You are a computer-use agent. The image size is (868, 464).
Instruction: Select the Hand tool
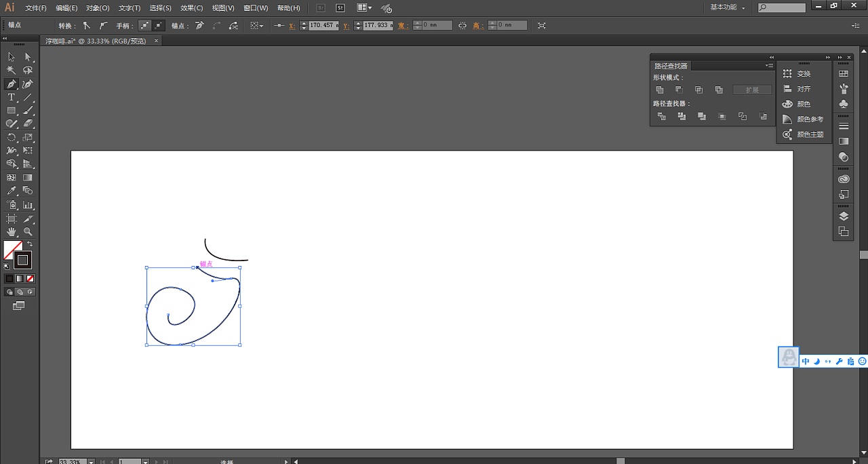(12, 232)
